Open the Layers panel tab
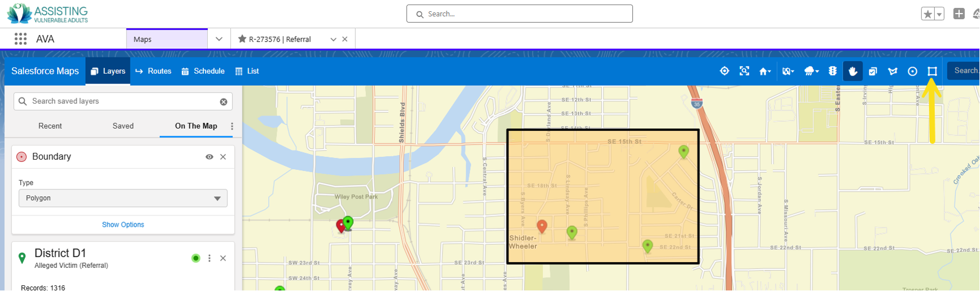This screenshot has width=980, height=291. coord(108,71)
